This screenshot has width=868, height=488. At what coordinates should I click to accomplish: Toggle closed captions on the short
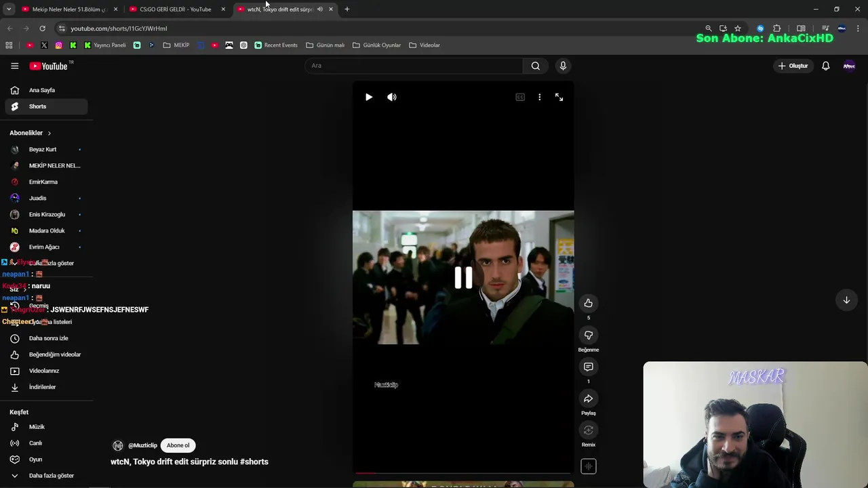[520, 97]
